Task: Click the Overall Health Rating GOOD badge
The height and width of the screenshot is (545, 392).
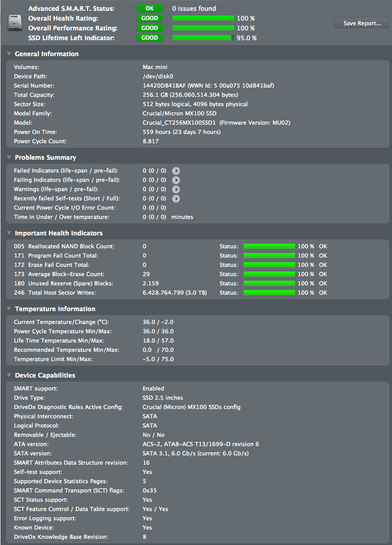Action: (149, 18)
